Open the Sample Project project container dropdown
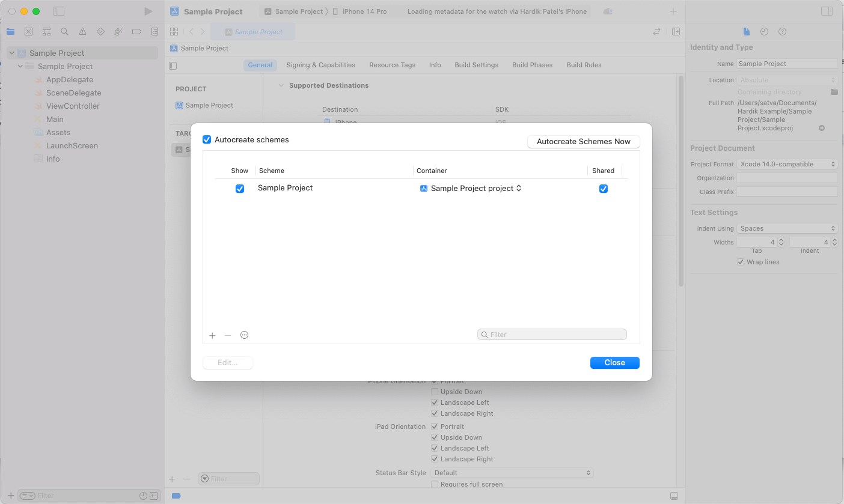Viewport: 844px width, 504px height. click(x=471, y=188)
